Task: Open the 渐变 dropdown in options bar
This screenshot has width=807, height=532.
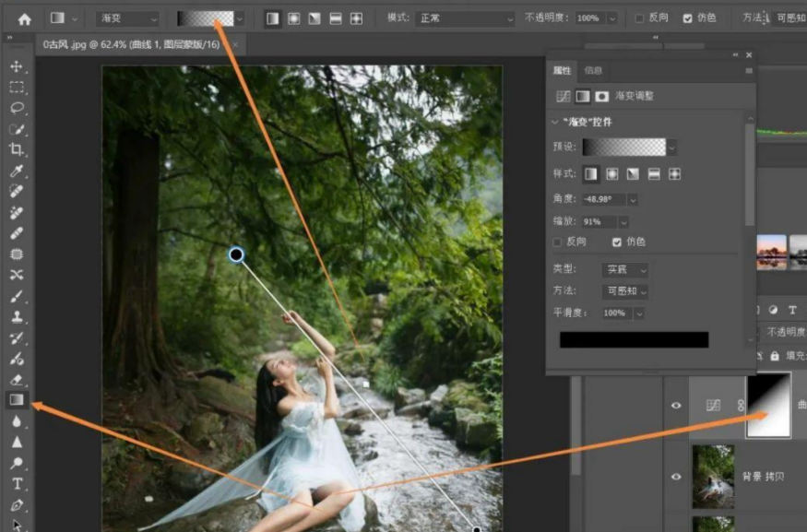Action: (127, 19)
